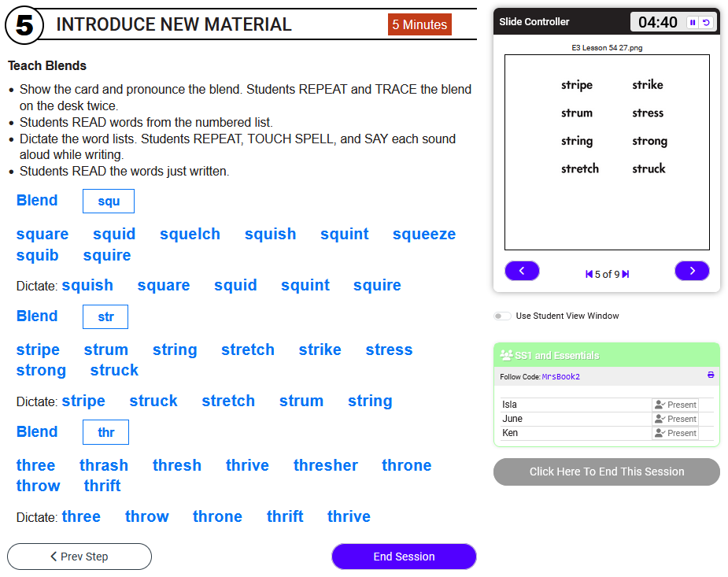
Task: Show the squ blend card
Action: [109, 202]
